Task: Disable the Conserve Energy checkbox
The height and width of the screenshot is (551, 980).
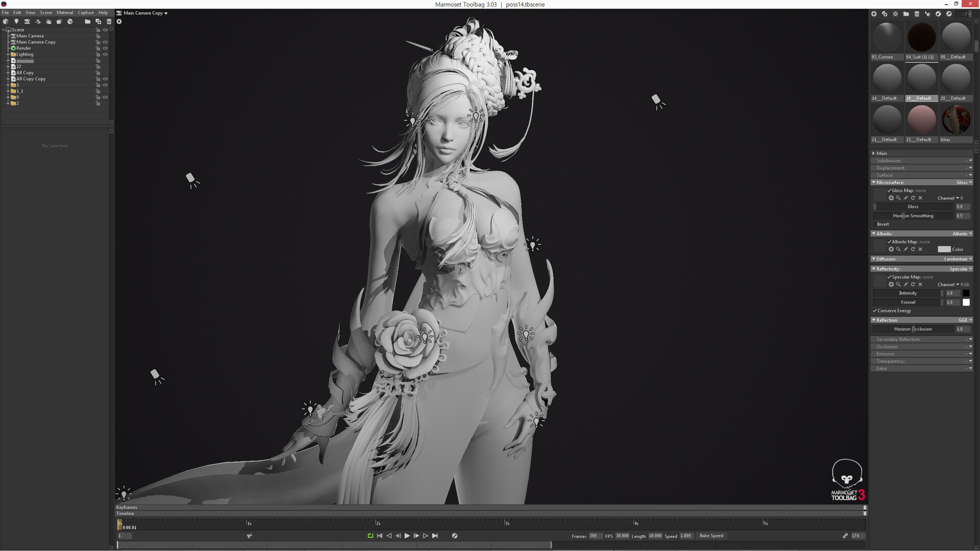Action: 875,311
